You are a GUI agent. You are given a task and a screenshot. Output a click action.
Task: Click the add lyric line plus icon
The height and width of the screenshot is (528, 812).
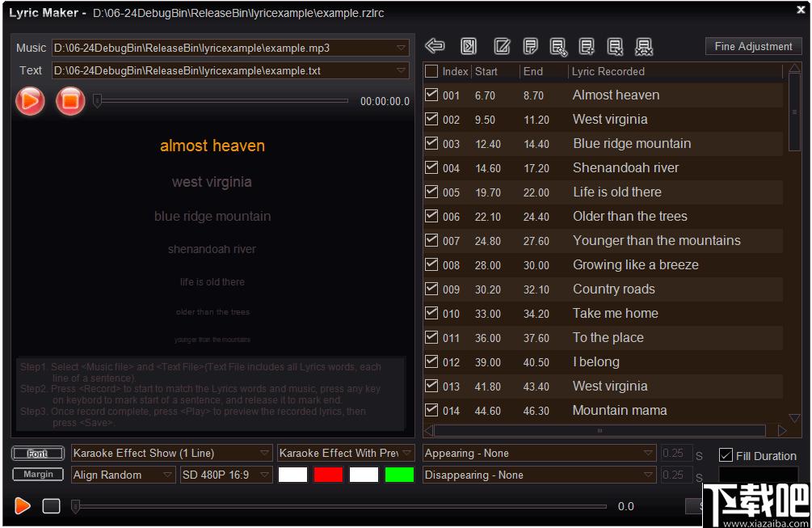pos(587,46)
